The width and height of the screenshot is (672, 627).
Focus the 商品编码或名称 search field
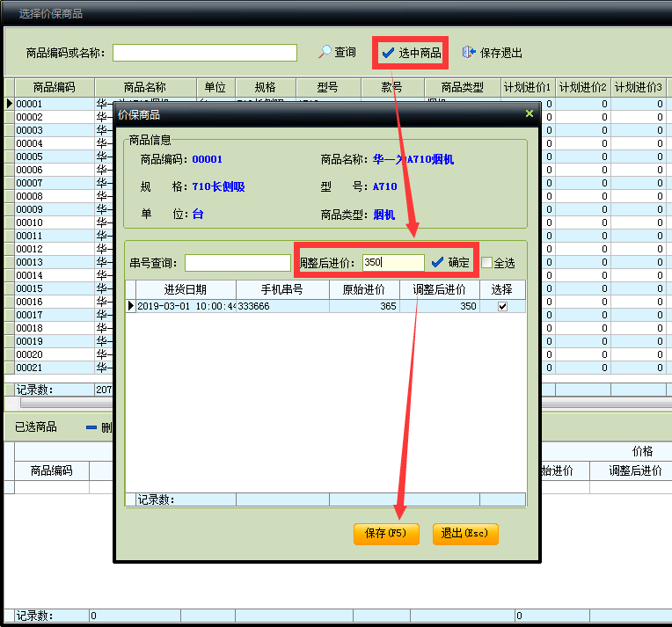[x=204, y=53]
